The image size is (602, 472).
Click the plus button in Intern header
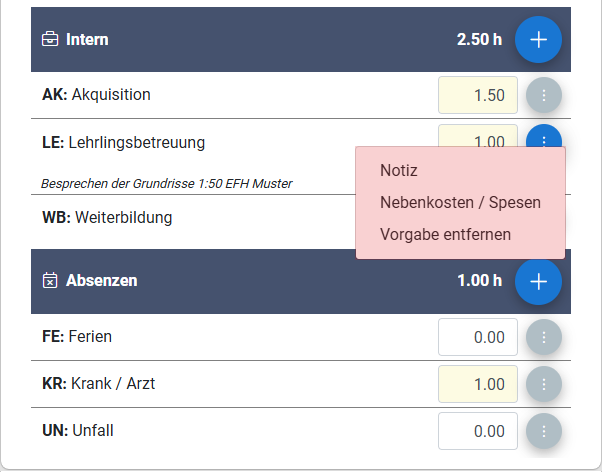pyautogui.click(x=538, y=40)
